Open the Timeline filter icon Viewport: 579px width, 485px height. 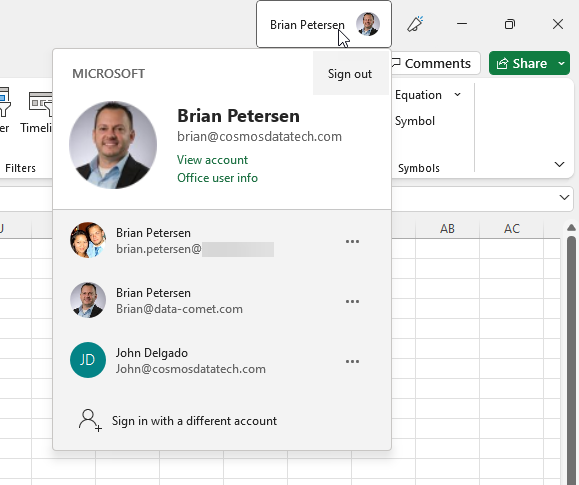[40, 105]
